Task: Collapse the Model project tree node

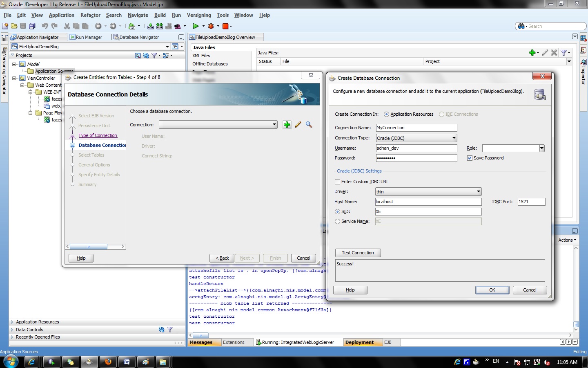Action: tap(14, 64)
